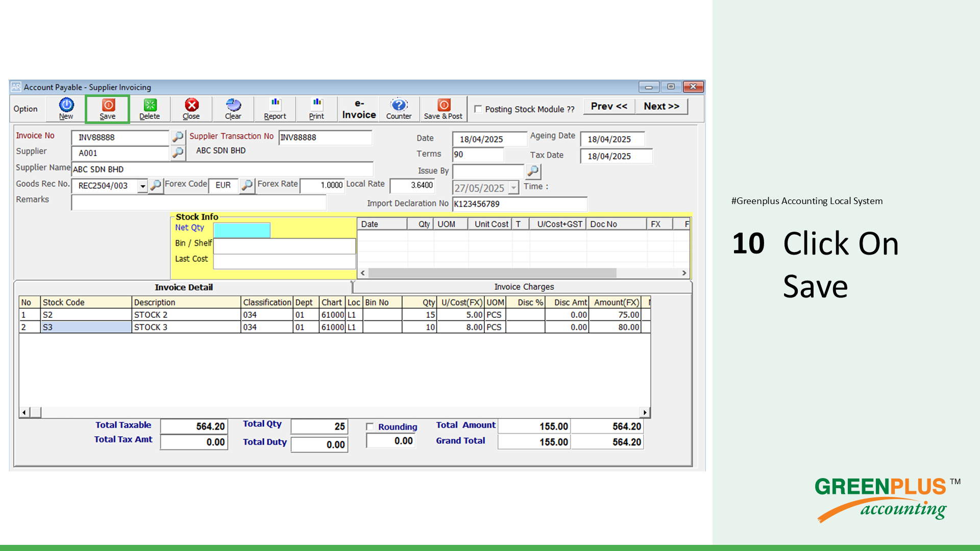980x551 pixels.
Task: Click the Terms field
Action: click(478, 155)
